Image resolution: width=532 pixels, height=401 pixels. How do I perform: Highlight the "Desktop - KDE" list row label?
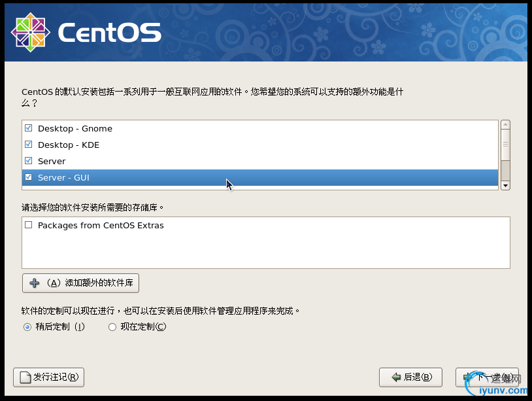68,145
